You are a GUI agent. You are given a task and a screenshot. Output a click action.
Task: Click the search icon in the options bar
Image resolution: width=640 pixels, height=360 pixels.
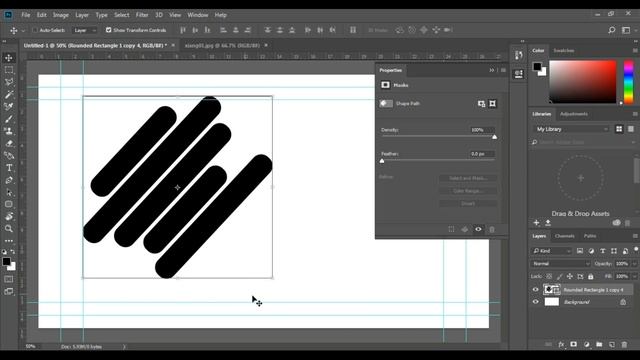(x=611, y=30)
